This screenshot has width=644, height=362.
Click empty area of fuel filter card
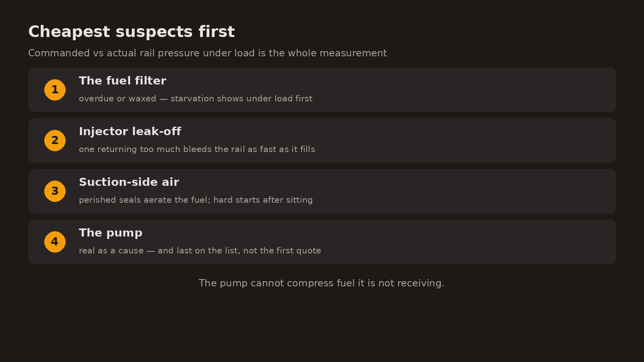(463, 90)
